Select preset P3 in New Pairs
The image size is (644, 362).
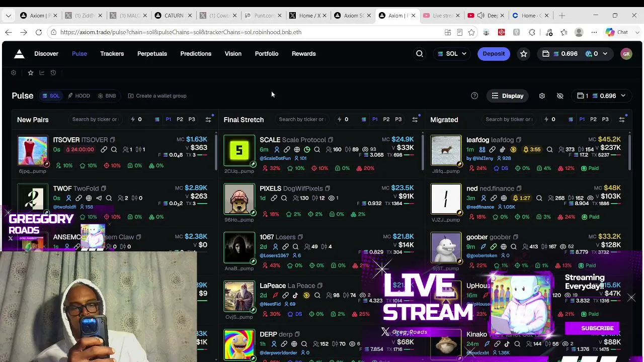click(x=192, y=120)
